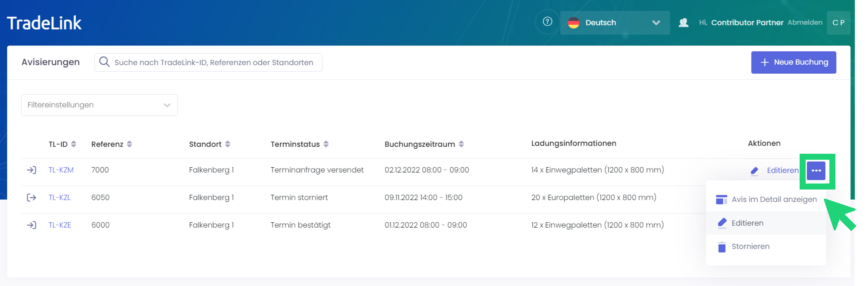Select 'Avis im Detail anzeigen' menu entry
The height and width of the screenshot is (286, 868).
774,199
